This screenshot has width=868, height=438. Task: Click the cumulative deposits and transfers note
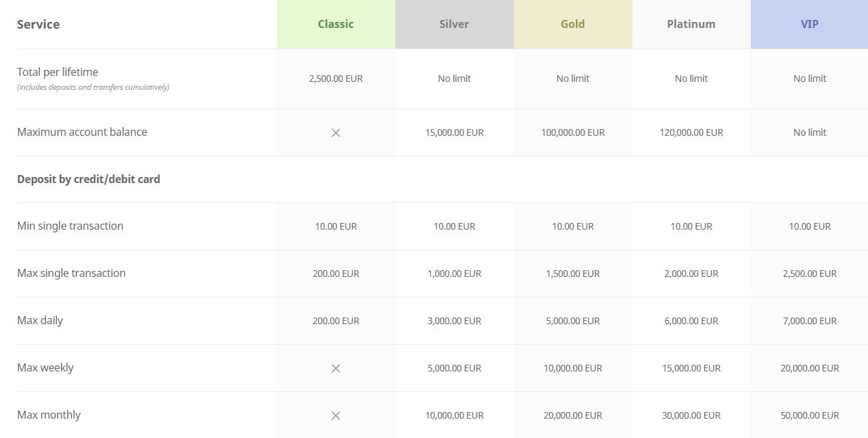click(93, 87)
